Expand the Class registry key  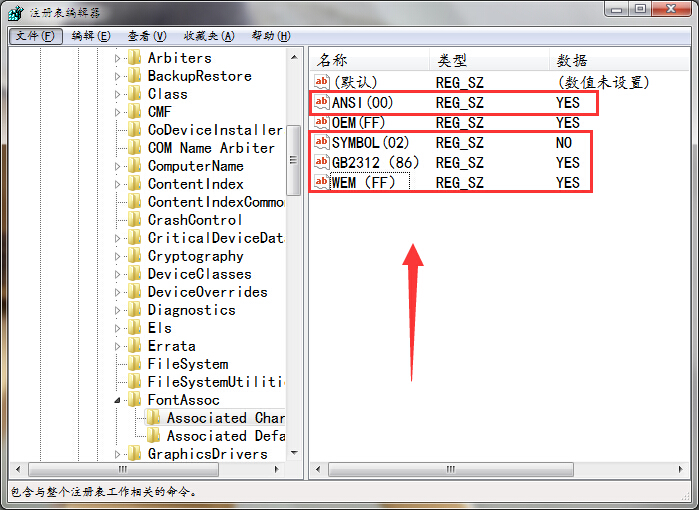coord(117,94)
